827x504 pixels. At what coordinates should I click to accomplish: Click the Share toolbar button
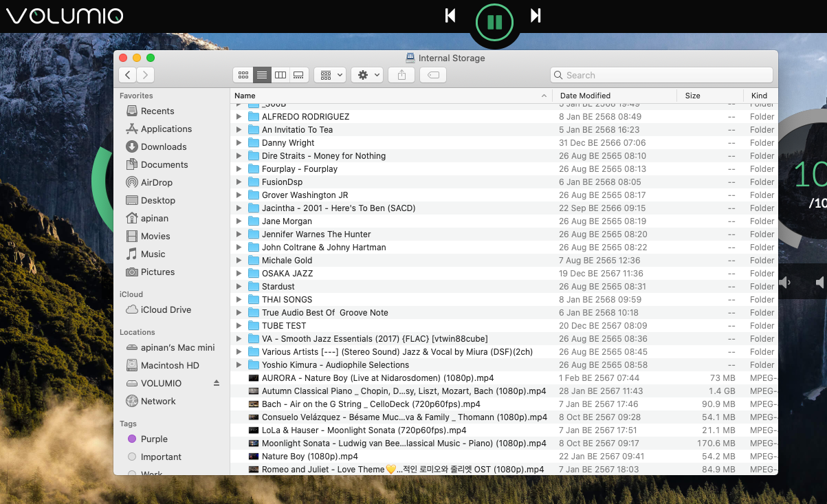tap(401, 75)
